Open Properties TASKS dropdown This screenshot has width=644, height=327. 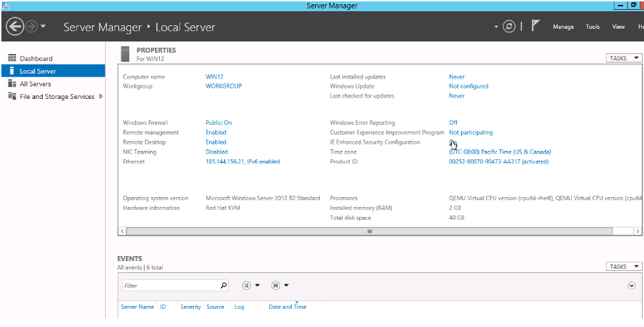pos(624,58)
